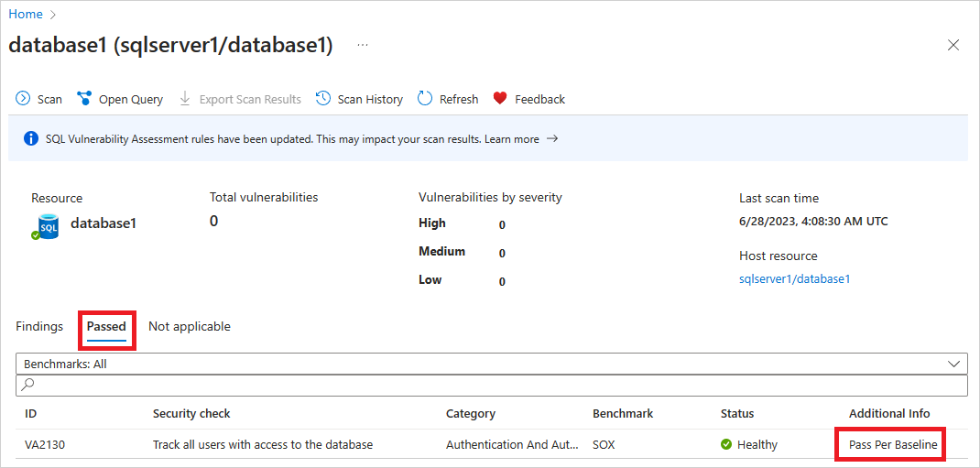Screen dimensions: 980x468
Task: Expand the Benchmarks: All dropdown
Action: [x=491, y=364]
